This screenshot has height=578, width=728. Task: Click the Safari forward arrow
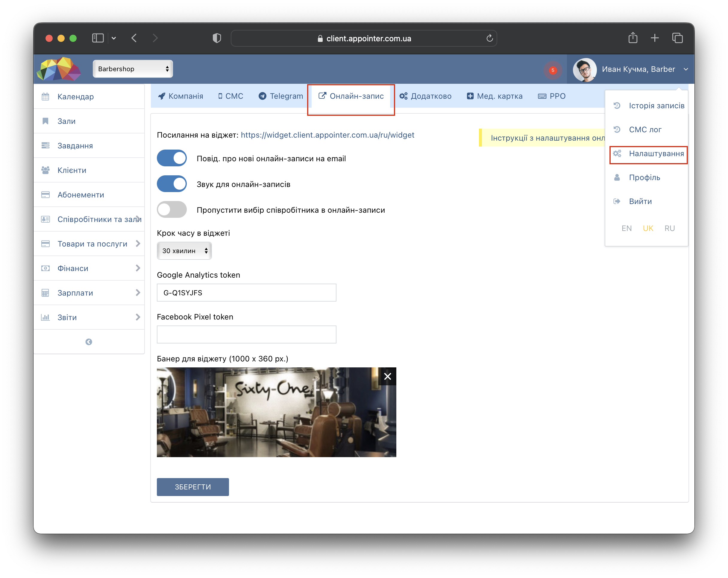[155, 38]
